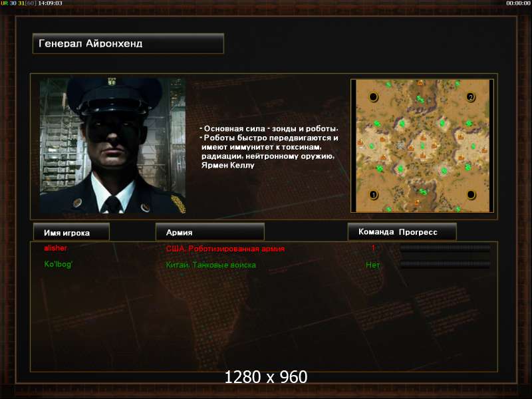The height and width of the screenshot is (399, 532).
Task: Click the "Китай, Танковые войска" army entry
Action: 211,265
